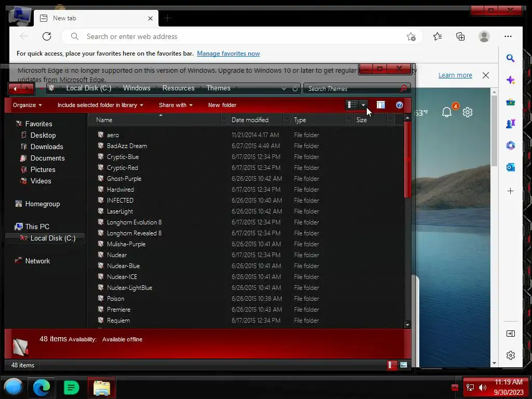The image size is (532, 399).
Task: Open Microsoft 365 icon in Edge sidebar
Action: 510,145
